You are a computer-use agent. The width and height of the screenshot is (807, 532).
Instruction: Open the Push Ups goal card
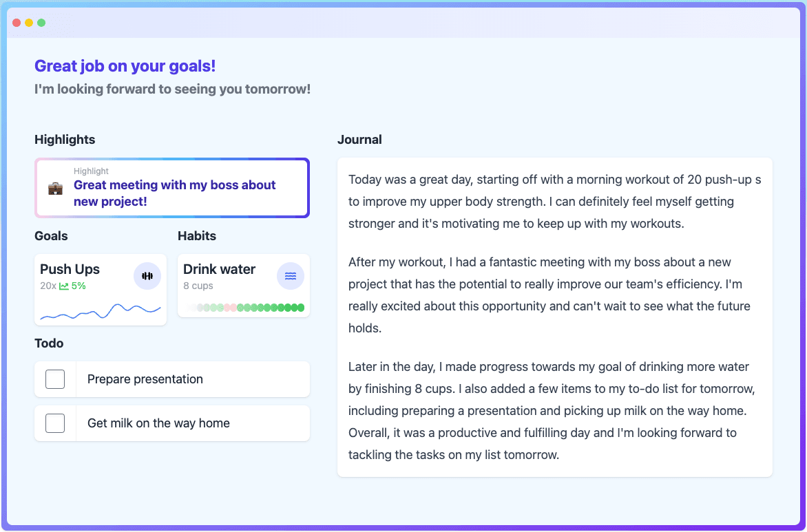tap(101, 290)
